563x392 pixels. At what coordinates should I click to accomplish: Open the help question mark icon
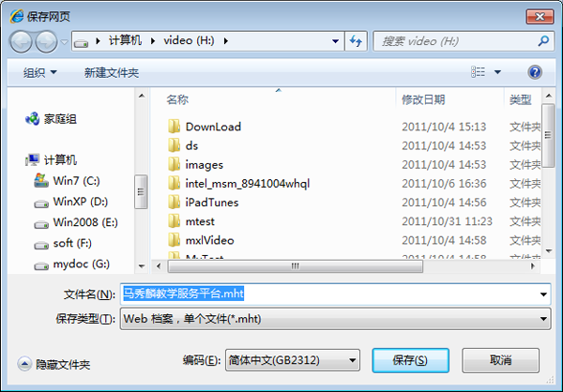click(x=535, y=72)
